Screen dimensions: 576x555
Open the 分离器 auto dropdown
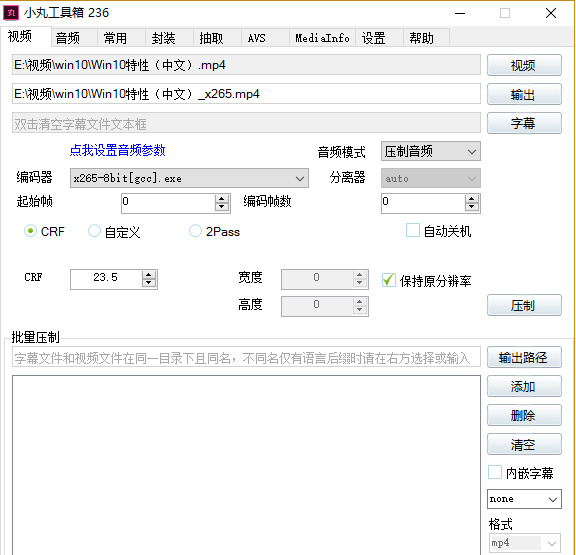click(431, 179)
